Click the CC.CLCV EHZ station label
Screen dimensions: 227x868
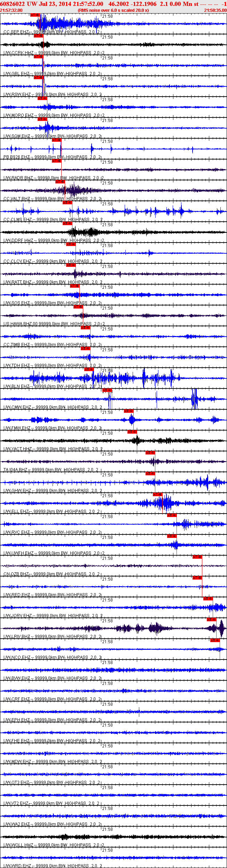(17, 261)
